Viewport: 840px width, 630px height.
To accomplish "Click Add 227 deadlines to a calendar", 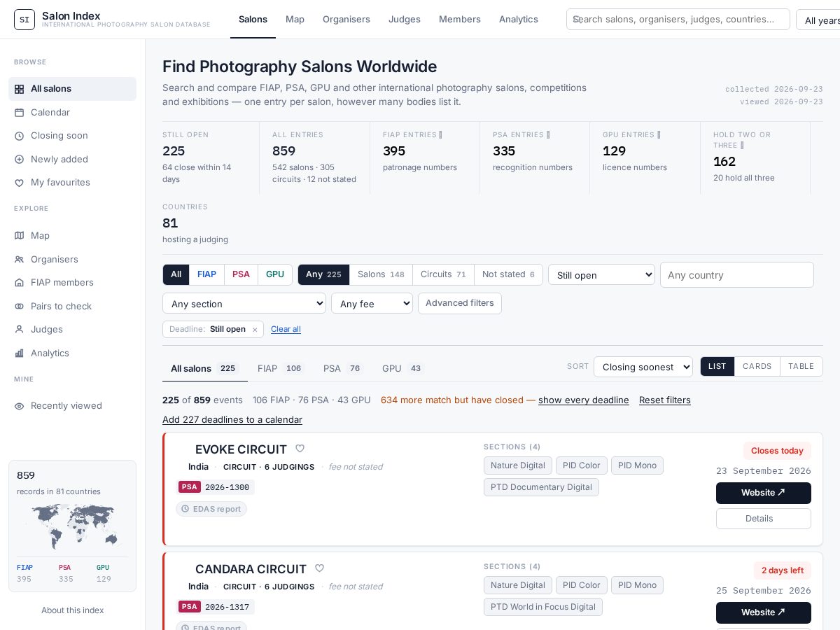I will point(232,419).
